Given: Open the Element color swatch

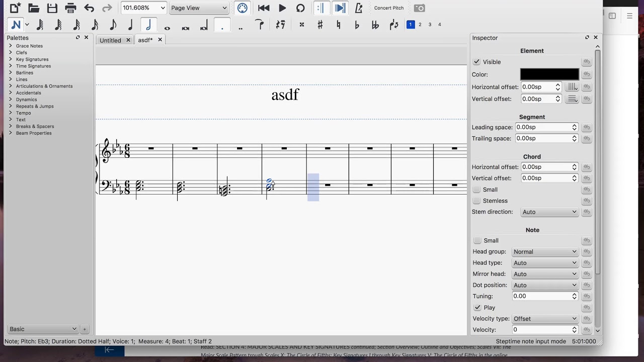Looking at the screenshot, I should click(x=549, y=74).
